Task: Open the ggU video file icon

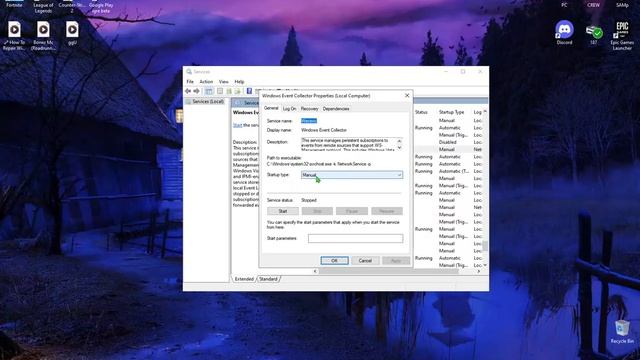Action: click(x=72, y=33)
